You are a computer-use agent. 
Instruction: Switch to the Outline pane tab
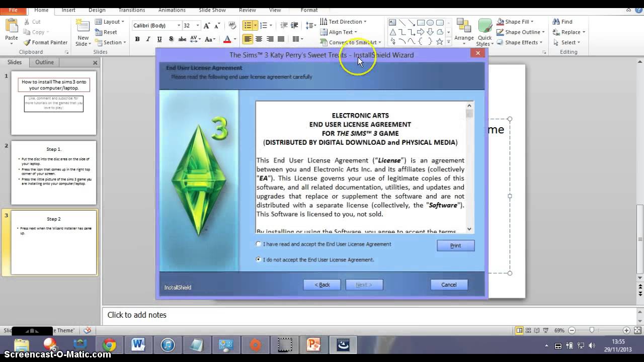click(44, 62)
